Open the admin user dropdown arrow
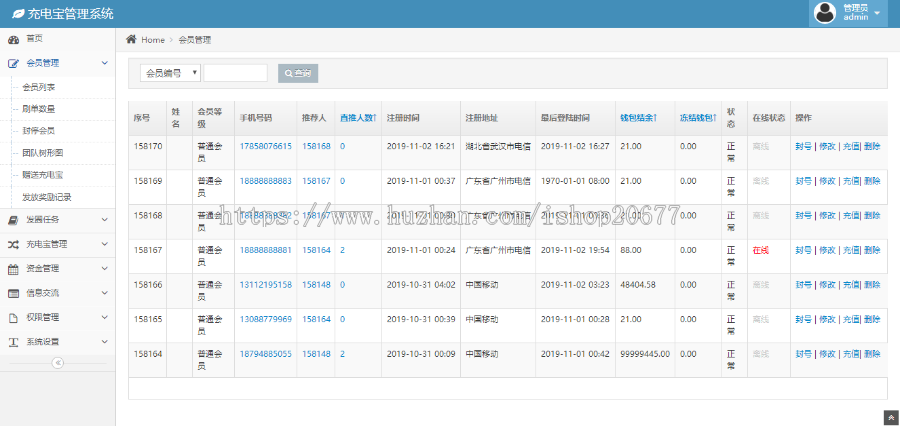This screenshot has width=900, height=426. (876, 13)
